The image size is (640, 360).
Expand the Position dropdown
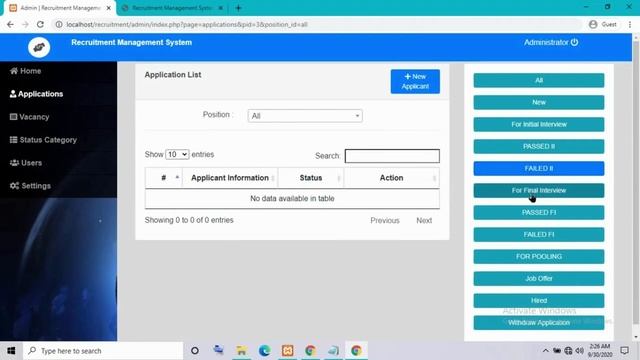tap(305, 116)
